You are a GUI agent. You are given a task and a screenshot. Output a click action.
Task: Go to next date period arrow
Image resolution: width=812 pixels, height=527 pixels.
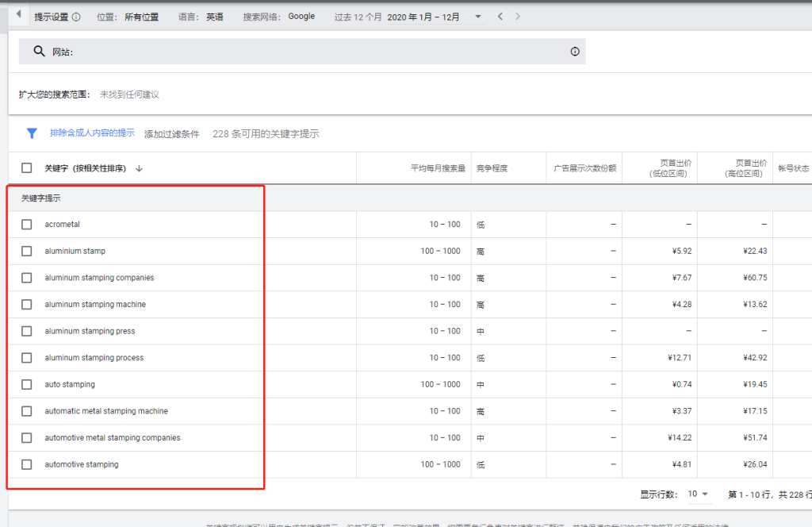point(518,17)
